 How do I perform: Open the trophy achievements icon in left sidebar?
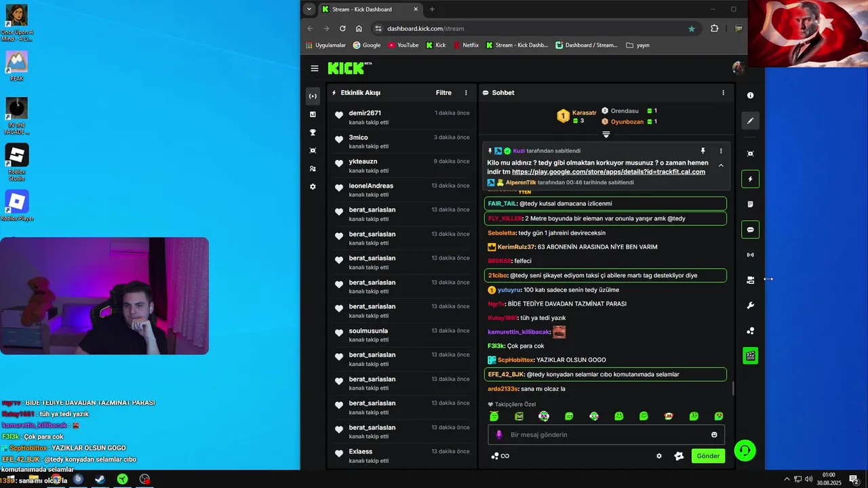click(313, 133)
